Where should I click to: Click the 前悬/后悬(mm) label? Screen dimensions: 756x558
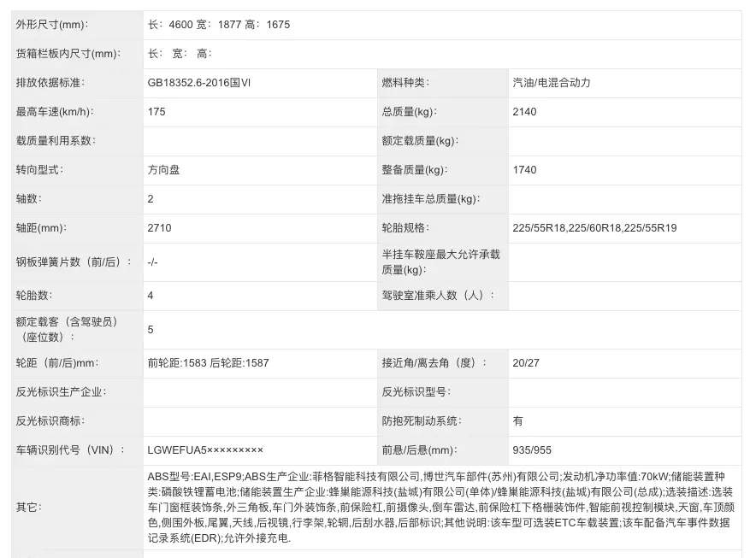[419, 450]
